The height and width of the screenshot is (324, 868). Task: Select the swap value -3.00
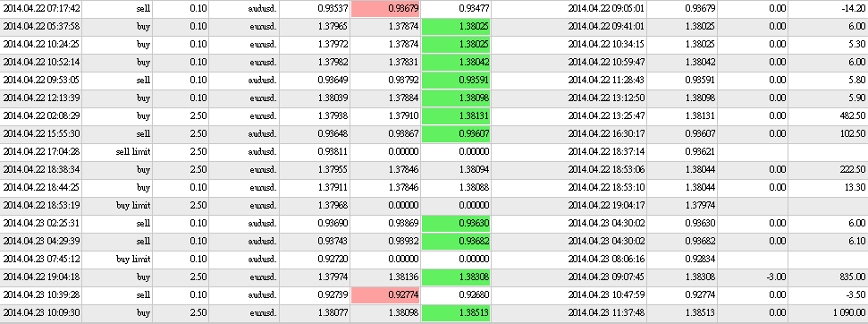tap(777, 277)
